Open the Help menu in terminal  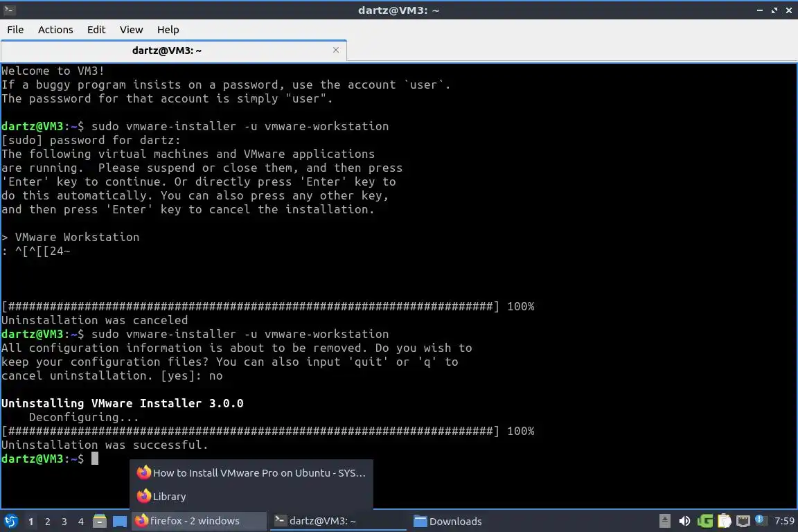[x=168, y=30]
